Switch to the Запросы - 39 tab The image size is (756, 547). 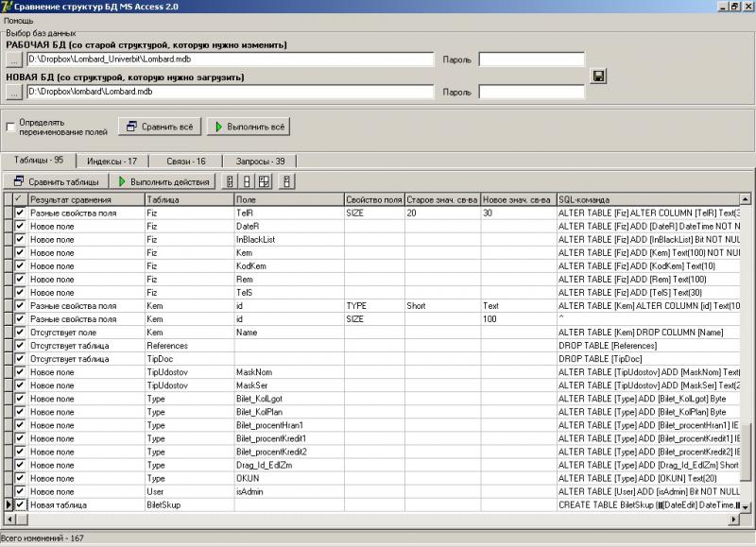[x=260, y=162]
